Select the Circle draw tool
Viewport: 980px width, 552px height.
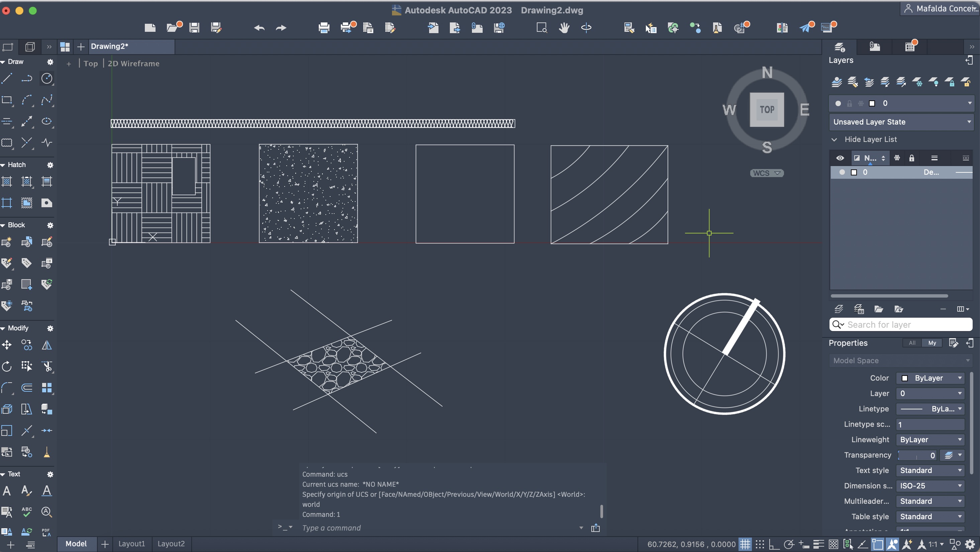(x=46, y=79)
